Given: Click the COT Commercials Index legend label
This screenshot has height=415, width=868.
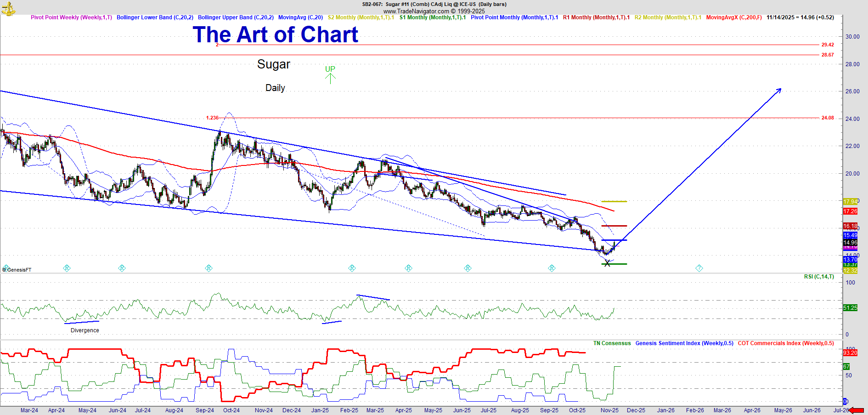Looking at the screenshot, I should pyautogui.click(x=786, y=343).
